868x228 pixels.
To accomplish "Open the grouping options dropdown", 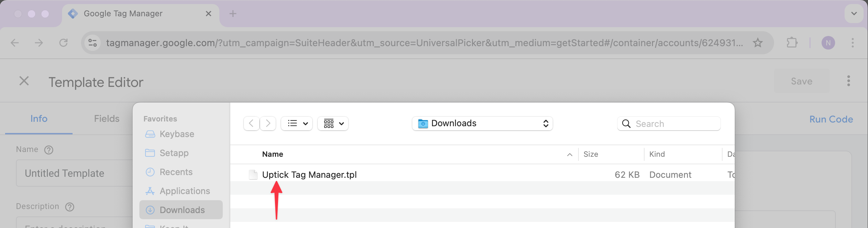I will pyautogui.click(x=333, y=123).
